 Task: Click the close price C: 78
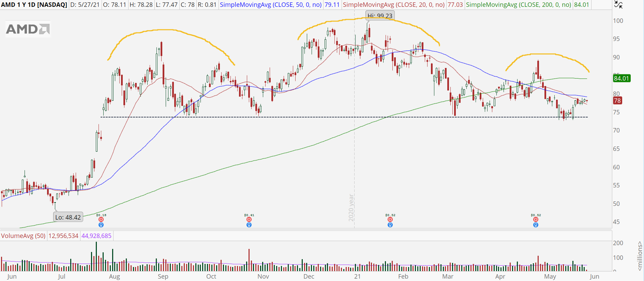tap(187, 5)
